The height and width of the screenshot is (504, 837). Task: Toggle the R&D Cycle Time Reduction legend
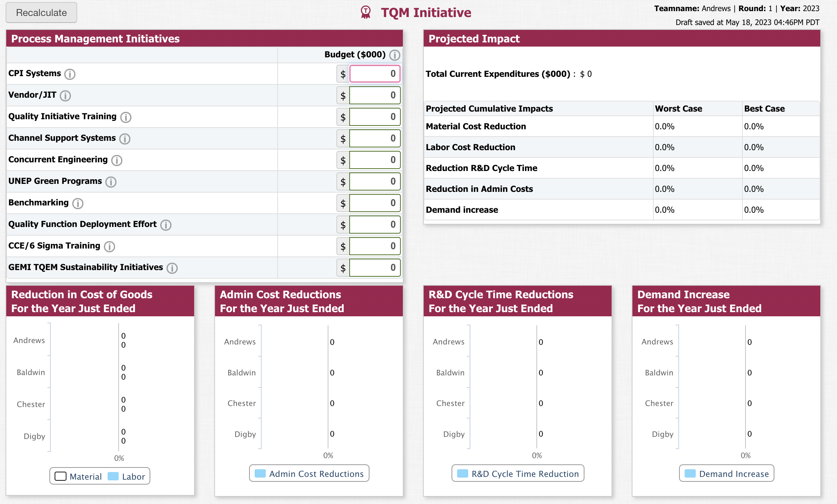pos(518,473)
